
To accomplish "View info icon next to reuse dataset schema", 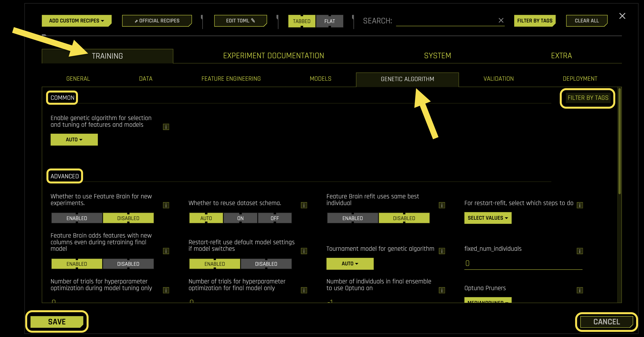I will 303,206.
